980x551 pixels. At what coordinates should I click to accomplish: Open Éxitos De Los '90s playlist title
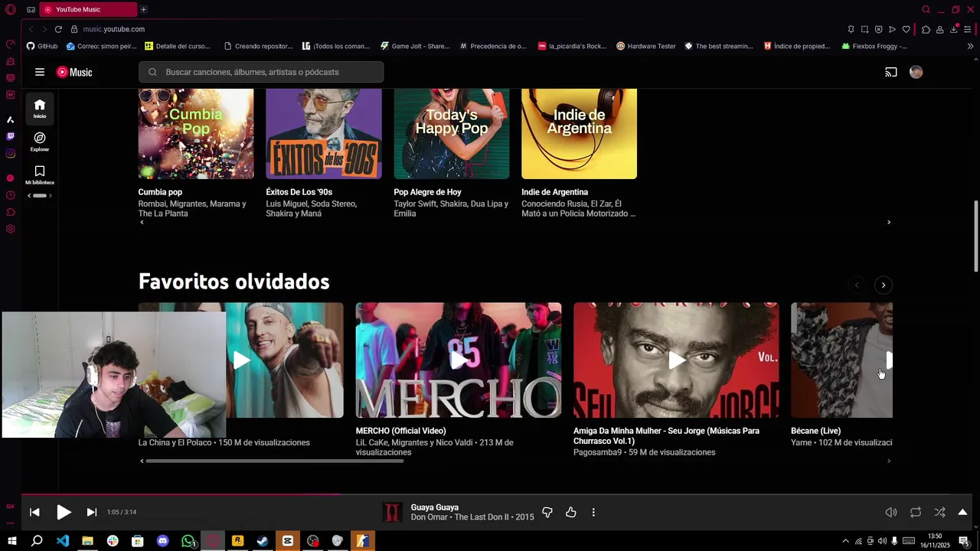(x=299, y=192)
